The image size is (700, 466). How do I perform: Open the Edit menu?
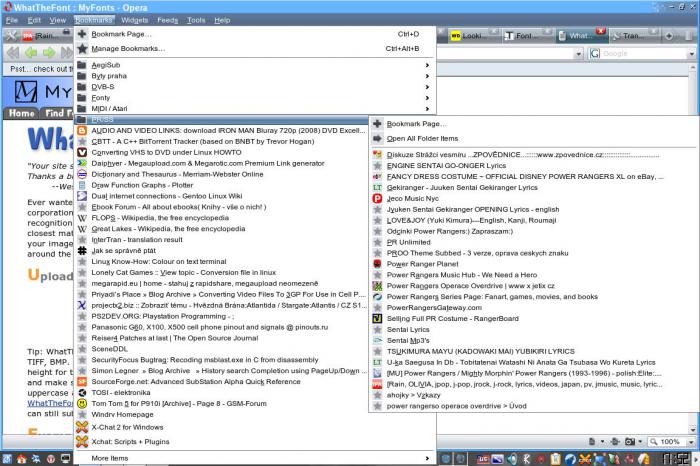34,20
